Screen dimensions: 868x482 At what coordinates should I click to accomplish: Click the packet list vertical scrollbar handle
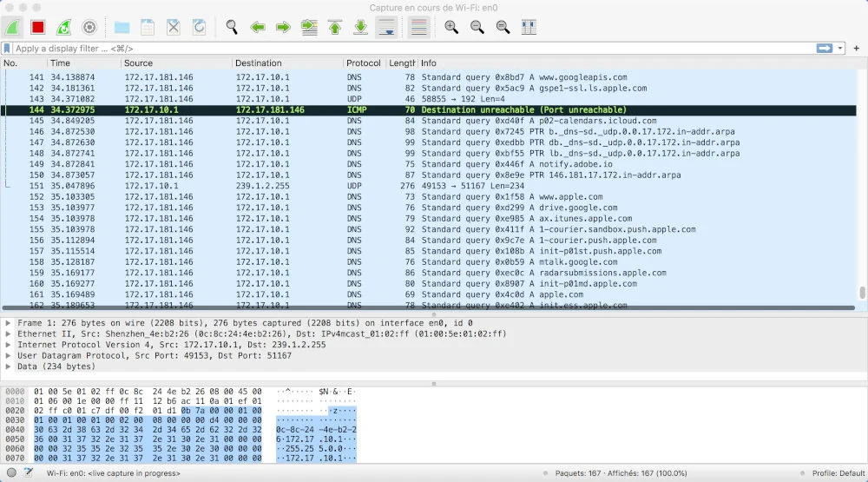pos(862,292)
